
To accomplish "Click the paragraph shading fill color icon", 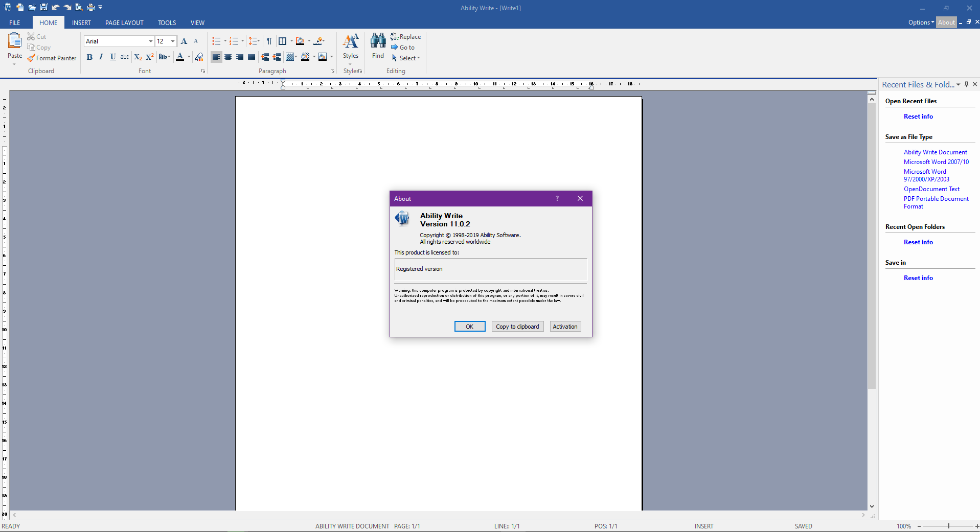I will tap(300, 41).
